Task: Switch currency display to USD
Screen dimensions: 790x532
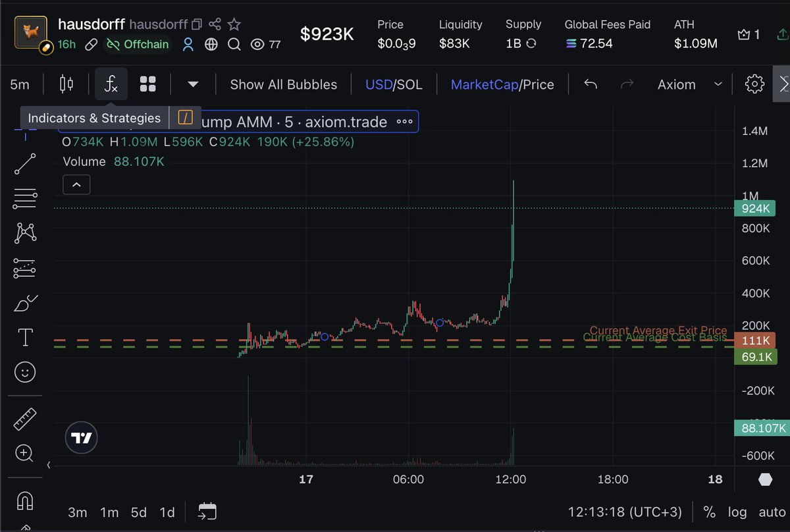Action: click(x=379, y=84)
